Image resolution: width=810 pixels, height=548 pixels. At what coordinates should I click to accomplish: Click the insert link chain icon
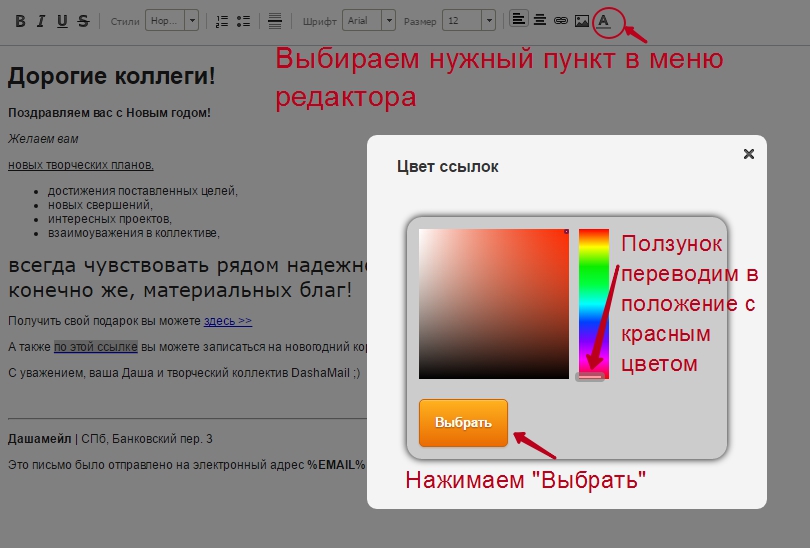click(x=560, y=20)
